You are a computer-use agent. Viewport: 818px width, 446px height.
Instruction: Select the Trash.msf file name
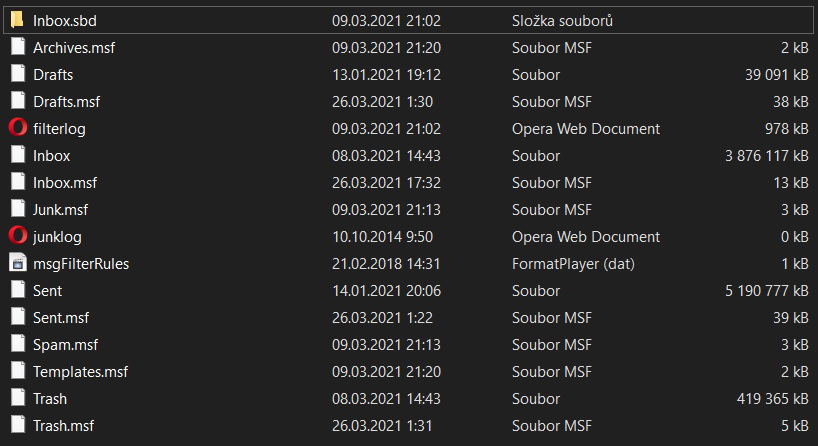(64, 425)
